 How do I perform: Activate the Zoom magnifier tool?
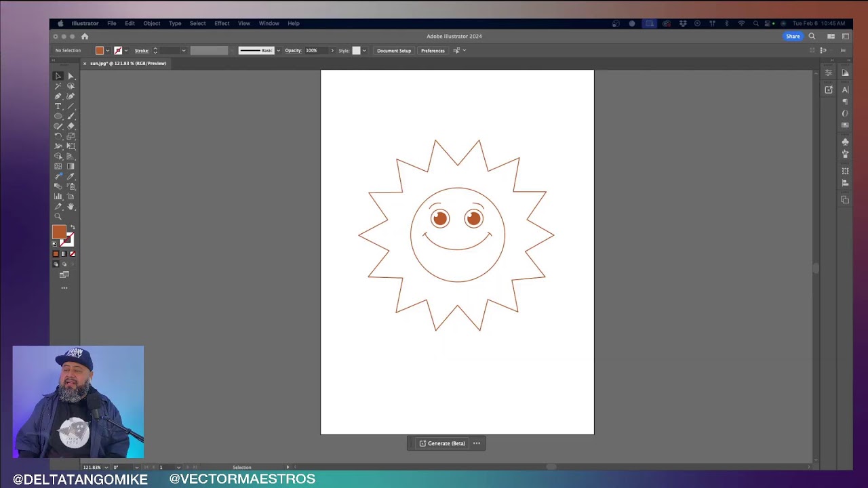click(x=58, y=216)
